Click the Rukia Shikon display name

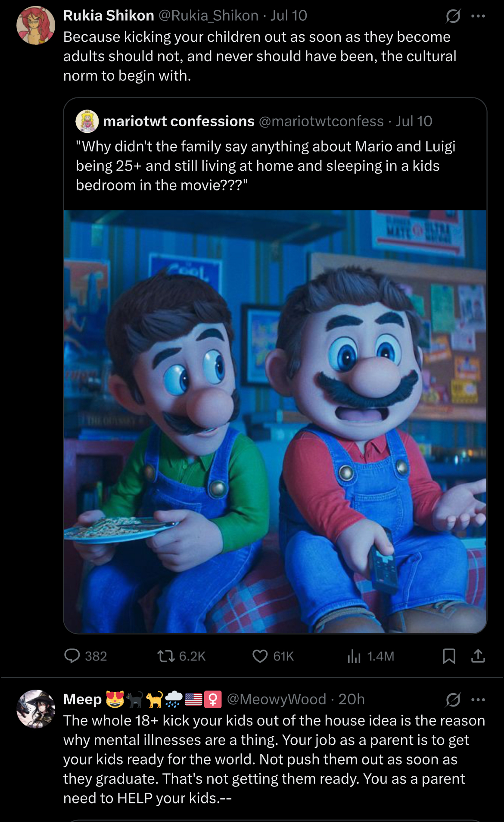pos(109,16)
